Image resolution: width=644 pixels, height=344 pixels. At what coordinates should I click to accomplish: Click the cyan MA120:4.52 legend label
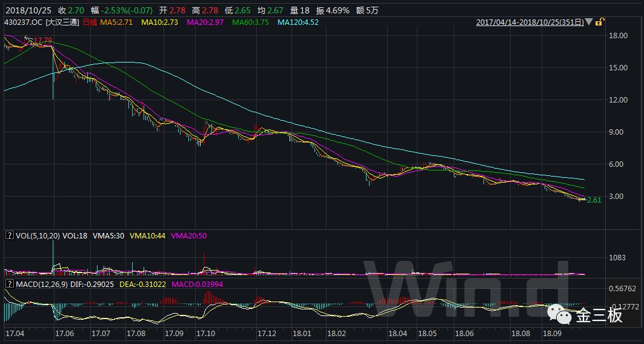coord(297,22)
